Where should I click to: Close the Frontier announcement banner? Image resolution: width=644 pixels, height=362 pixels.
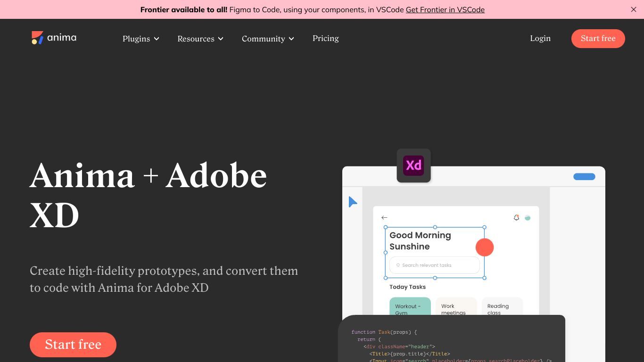coord(634,9)
